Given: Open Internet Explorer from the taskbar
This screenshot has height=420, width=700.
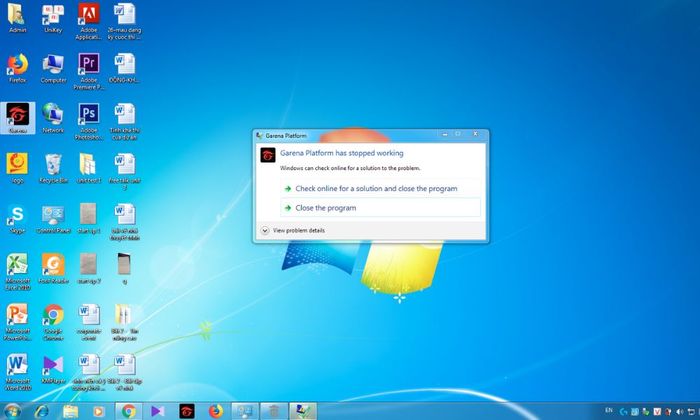Looking at the screenshot, I should [42, 411].
